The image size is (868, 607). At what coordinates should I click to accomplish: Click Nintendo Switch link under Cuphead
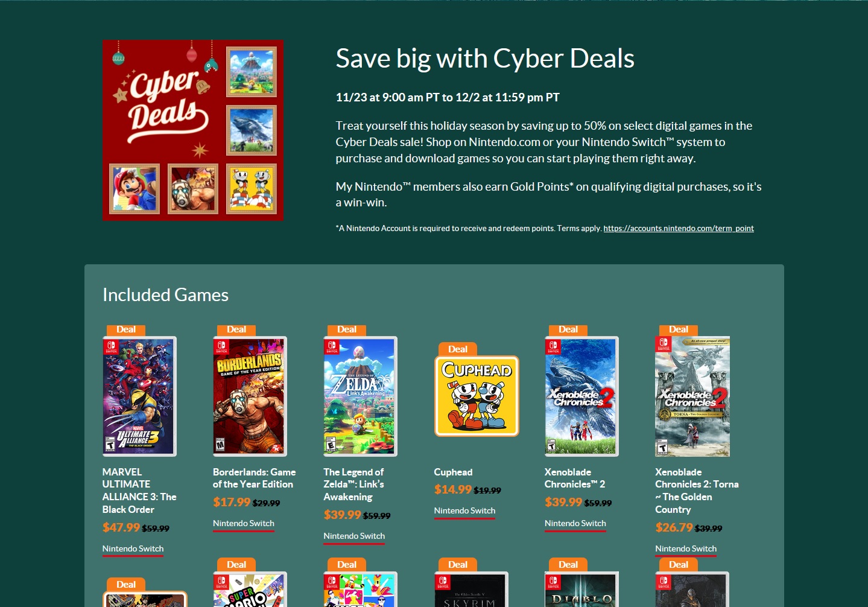464,510
